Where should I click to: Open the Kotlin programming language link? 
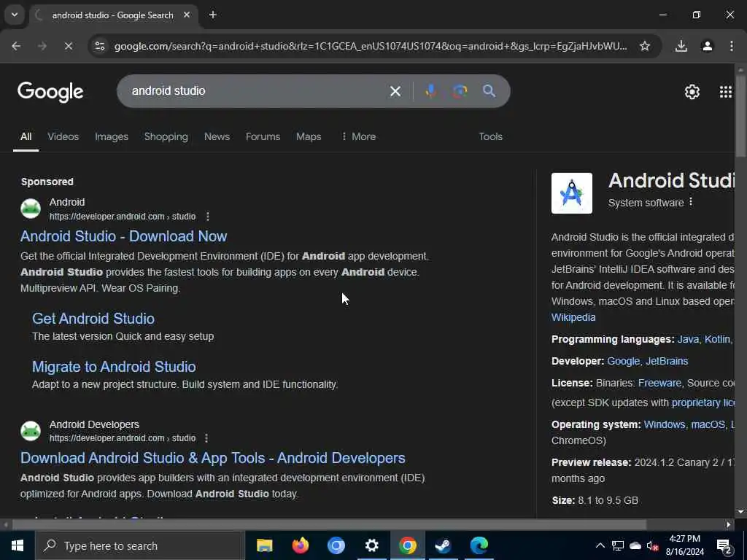[x=718, y=340]
